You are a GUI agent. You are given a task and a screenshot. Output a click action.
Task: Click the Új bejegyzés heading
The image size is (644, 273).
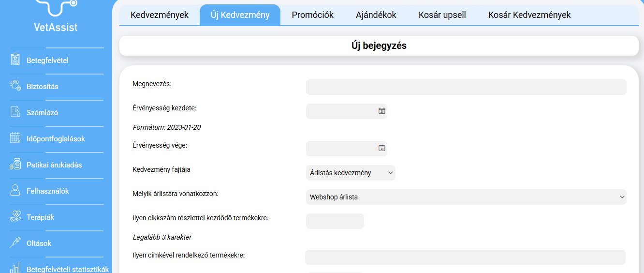[x=379, y=46]
